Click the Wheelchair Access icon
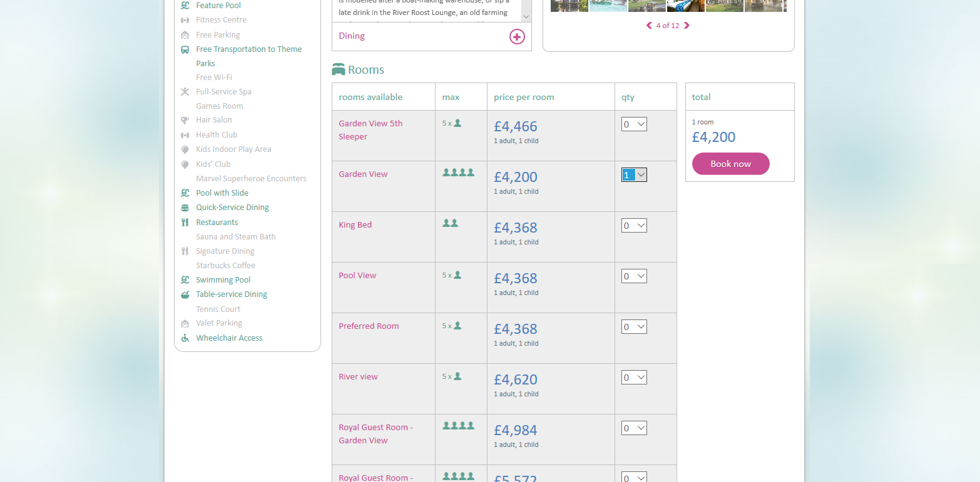Viewport: 980px width, 482px height. coord(185,338)
